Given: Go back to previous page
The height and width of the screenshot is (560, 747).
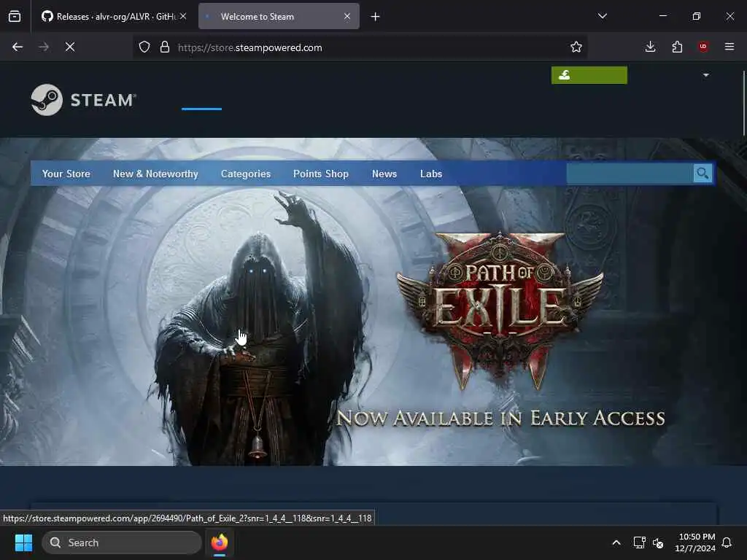Looking at the screenshot, I should [18, 47].
